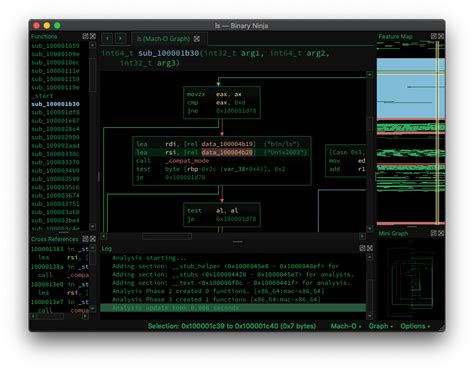
Task: Open the Graph view mode dropdown
Action: pos(381,326)
